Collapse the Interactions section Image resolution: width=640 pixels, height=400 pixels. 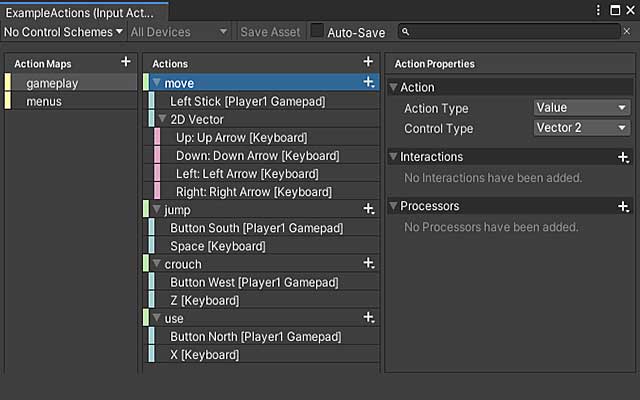click(393, 157)
